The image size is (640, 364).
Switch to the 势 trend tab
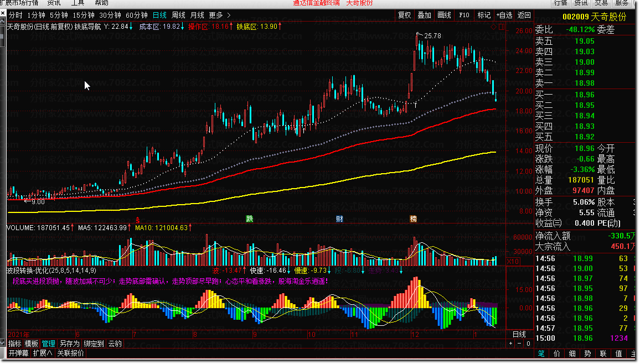588,353
